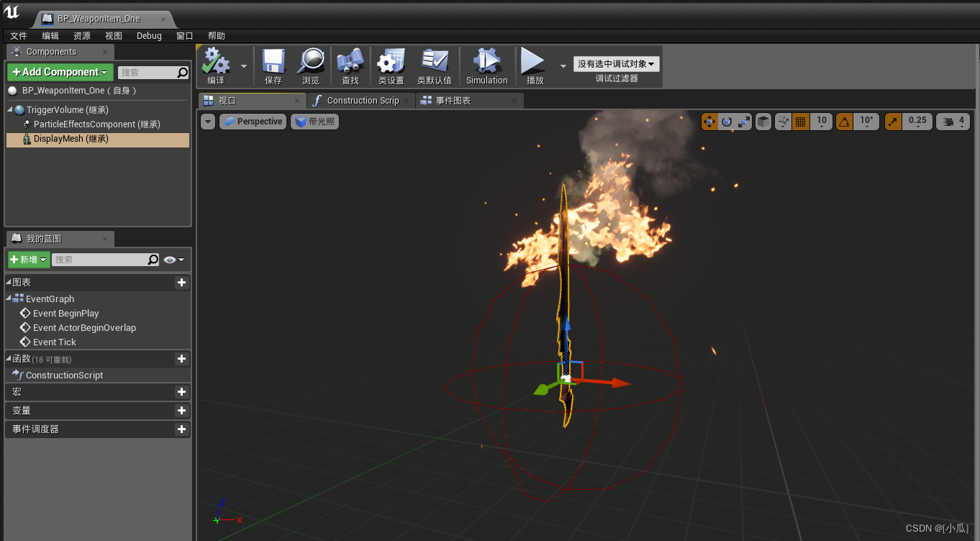Add a new graph with 图表 plus button

[x=181, y=283]
